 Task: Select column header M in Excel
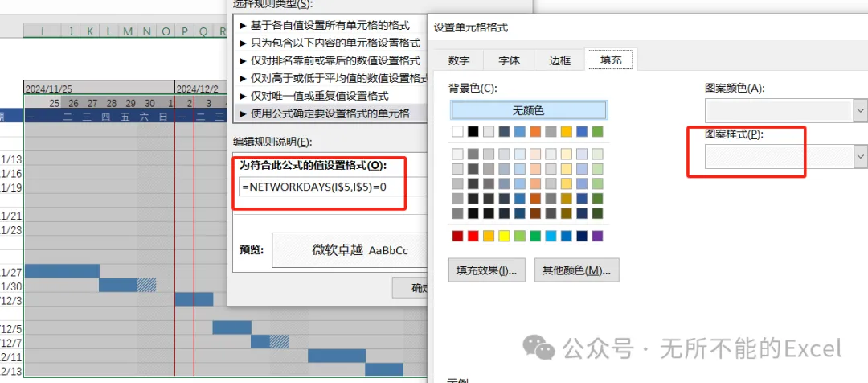[x=128, y=31]
